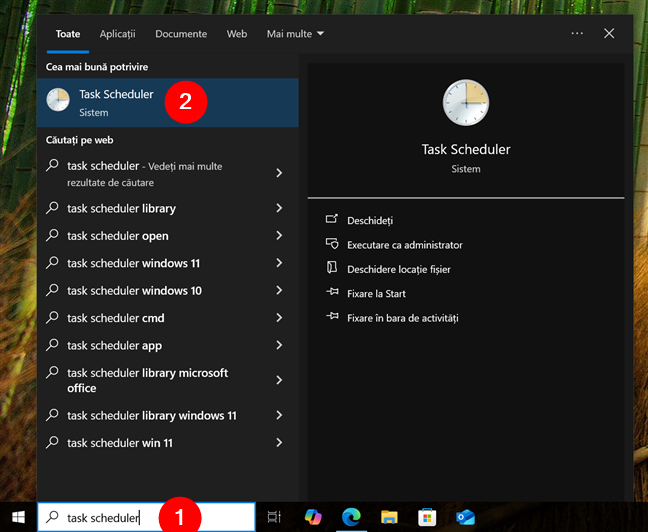Switch to the Documente tab
This screenshot has width=648, height=532.
pyautogui.click(x=181, y=34)
